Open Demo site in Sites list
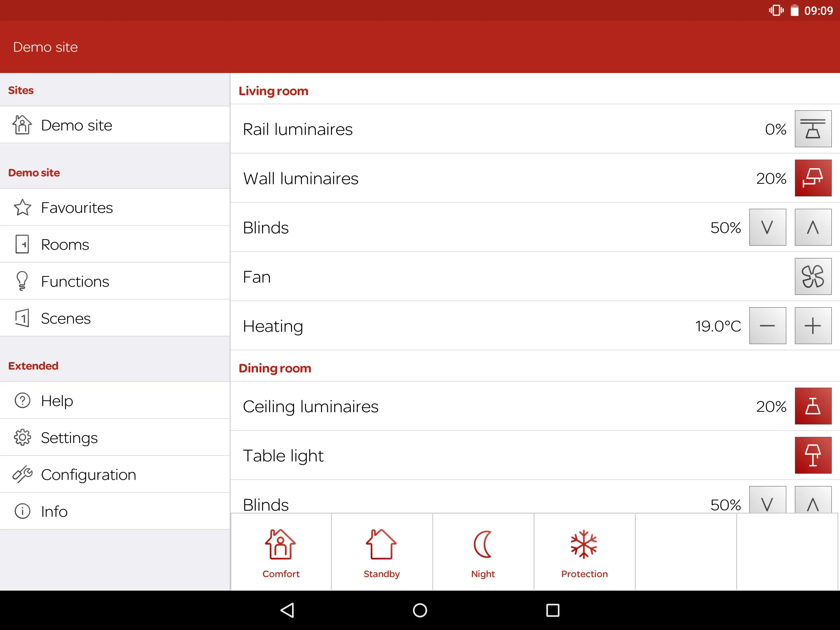Screen dimensions: 840x630 pos(115,125)
